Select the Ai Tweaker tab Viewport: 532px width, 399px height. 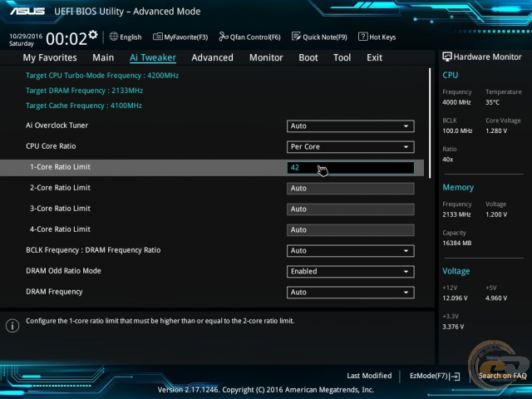153,57
